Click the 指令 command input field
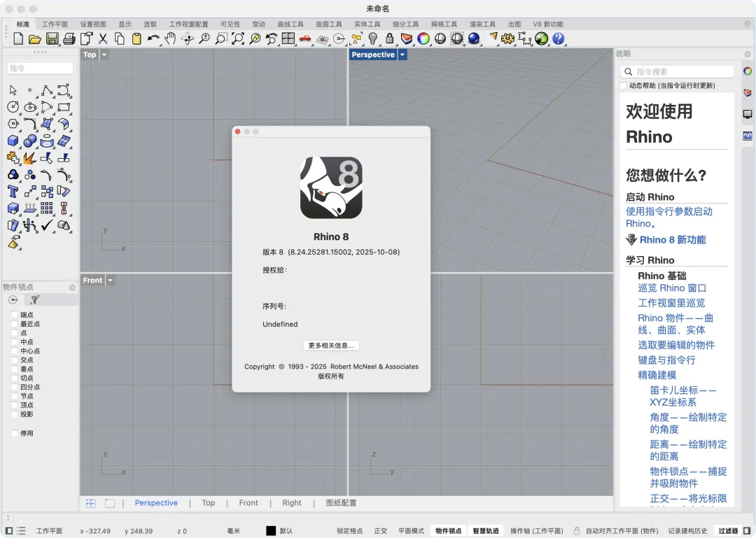756x538 pixels. point(40,69)
